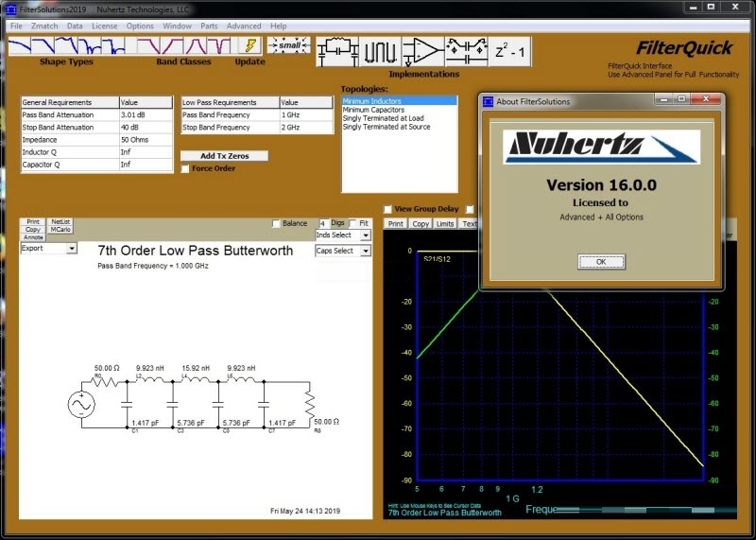Click the schematic panel Copy button
This screenshot has width=756, height=540.
[x=33, y=229]
